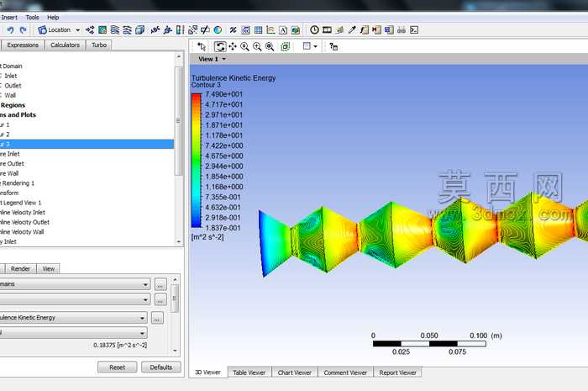Viewport: 588px width, 391px height.
Task: Select the 3D Viewer tab
Action: (207, 373)
